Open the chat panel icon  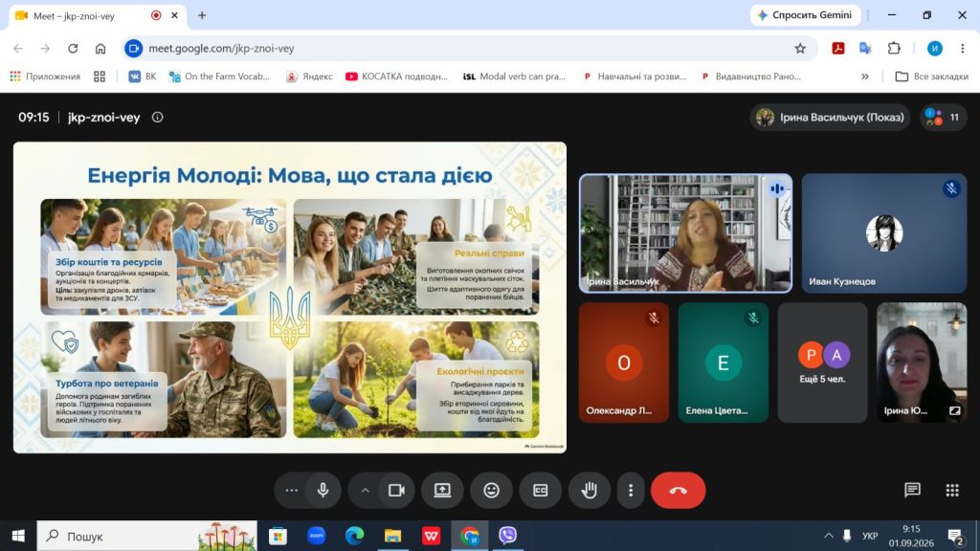coord(912,491)
